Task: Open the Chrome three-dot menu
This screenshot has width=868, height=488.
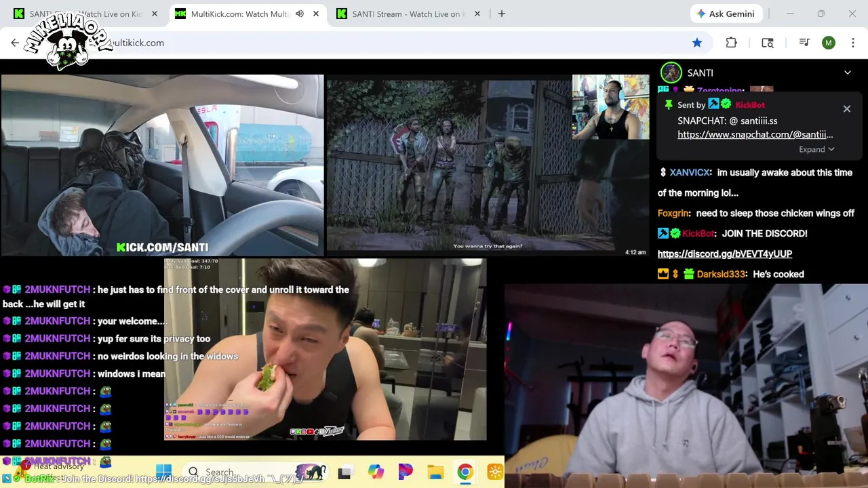Action: coord(852,43)
